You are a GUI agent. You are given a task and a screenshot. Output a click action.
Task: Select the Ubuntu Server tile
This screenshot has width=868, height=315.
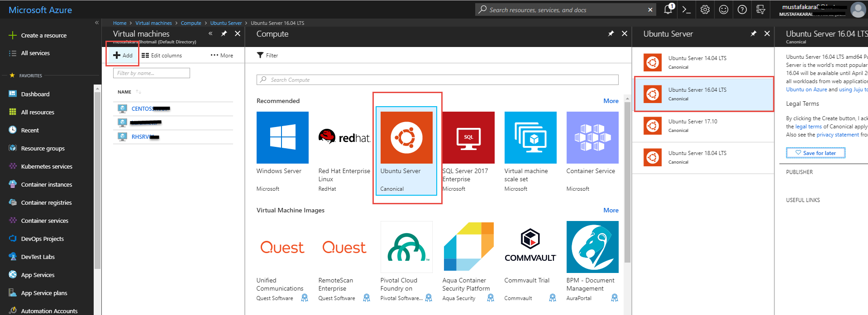coord(406,151)
